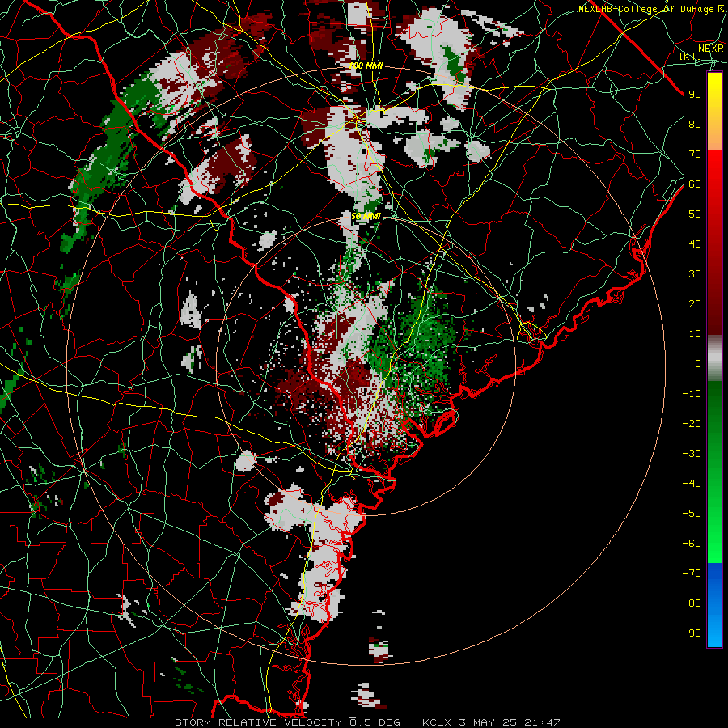This screenshot has height=728, width=728.
Task: Click the 50 NMI range ring label
Action: click(366, 216)
